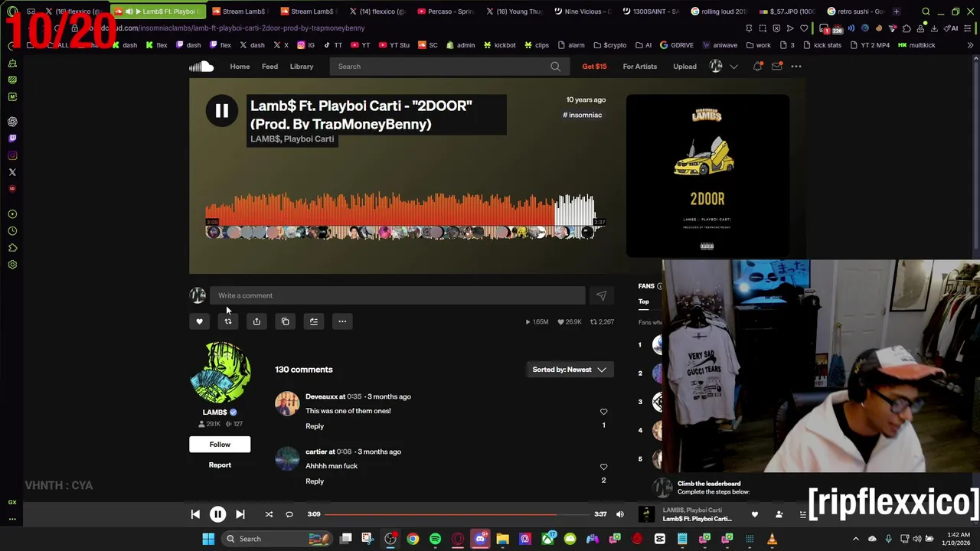
Task: Open the 2DOOR album artwork
Action: 707,176
